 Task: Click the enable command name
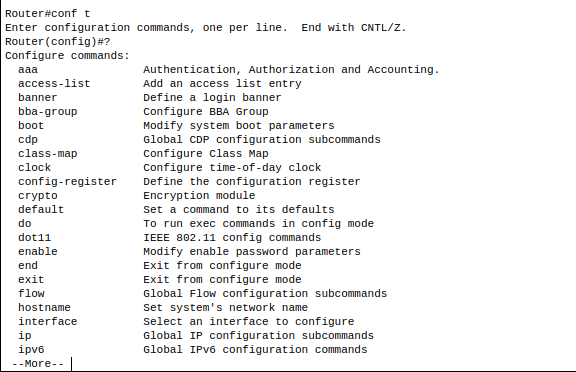(38, 252)
